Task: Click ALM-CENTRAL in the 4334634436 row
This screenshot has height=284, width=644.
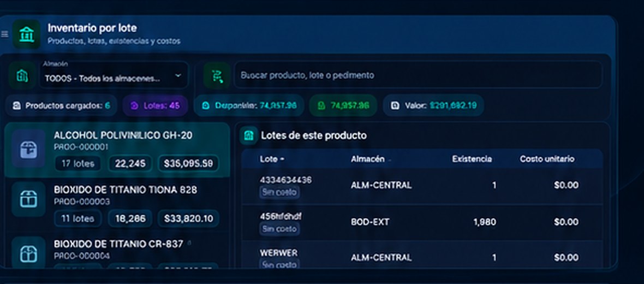Action: pyautogui.click(x=381, y=185)
